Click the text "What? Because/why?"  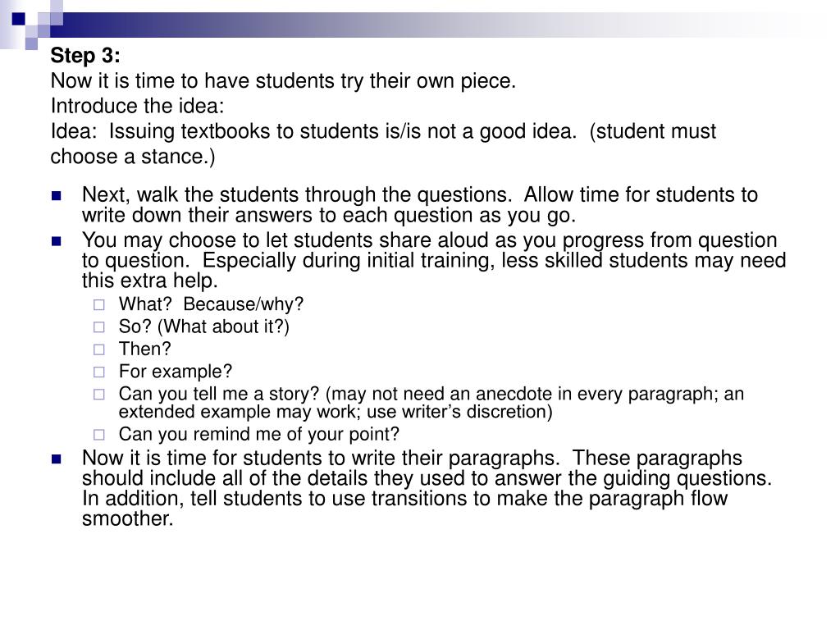click(211, 304)
